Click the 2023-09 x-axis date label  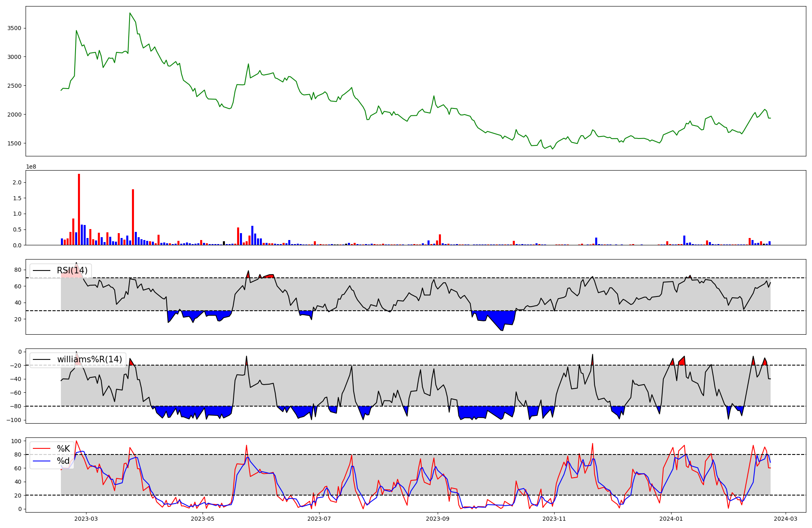[x=438, y=519]
